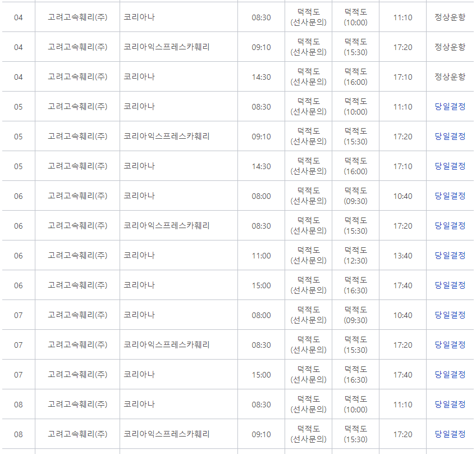The width and height of the screenshot is (476, 454).
Task: Click 고려고속훼리(주) operator in day 07 08:00 row
Action: pos(77,315)
